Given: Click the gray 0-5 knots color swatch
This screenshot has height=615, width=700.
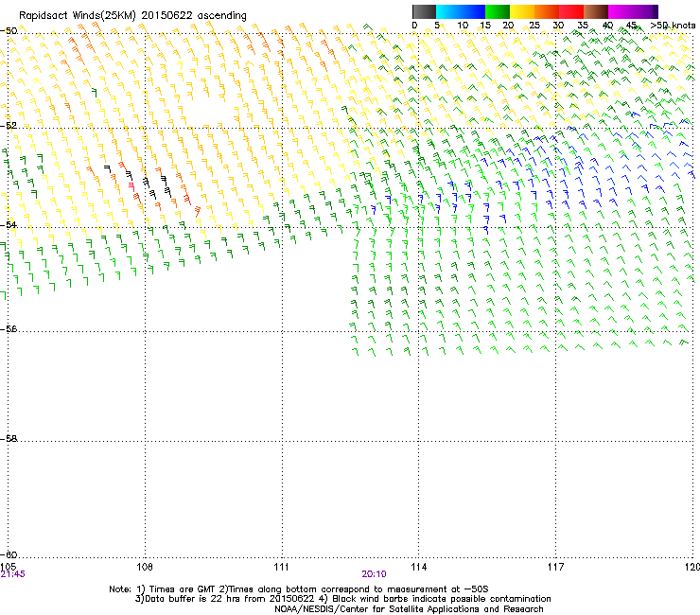Looking at the screenshot, I should [424, 11].
